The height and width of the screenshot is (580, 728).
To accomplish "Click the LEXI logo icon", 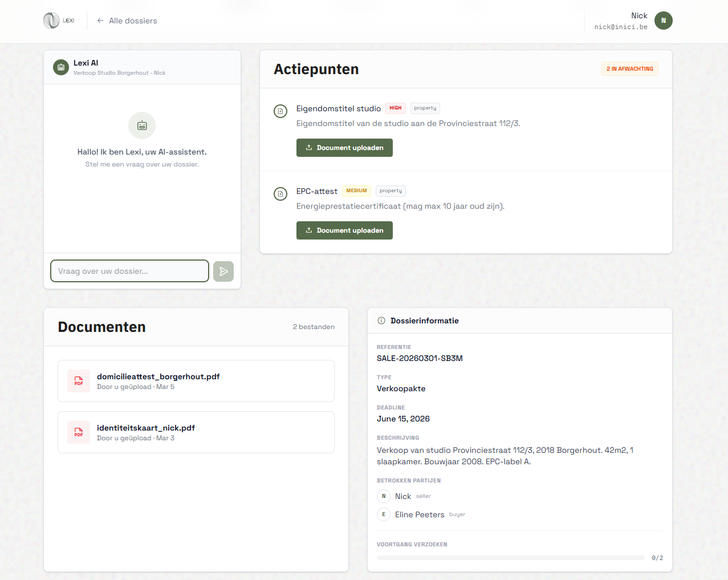I will point(51,21).
